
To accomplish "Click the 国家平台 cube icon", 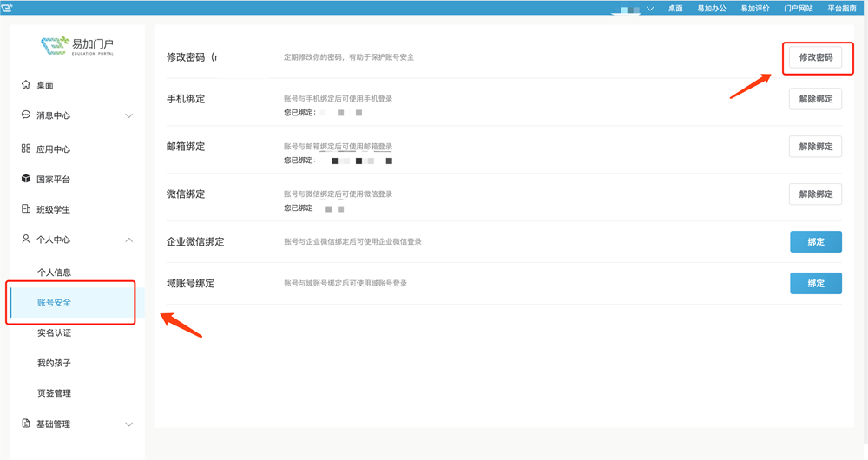I will coord(25,178).
